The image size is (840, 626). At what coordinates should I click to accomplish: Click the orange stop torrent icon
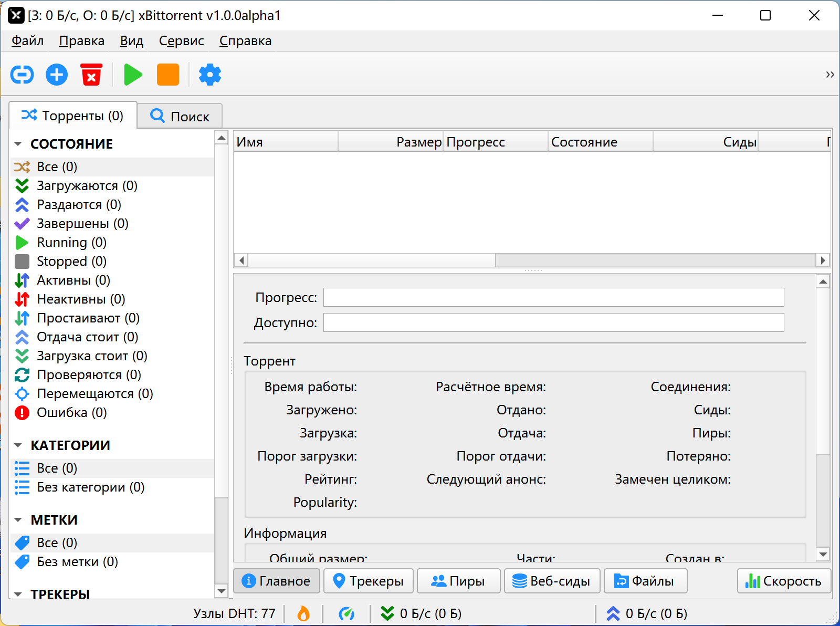tap(168, 75)
